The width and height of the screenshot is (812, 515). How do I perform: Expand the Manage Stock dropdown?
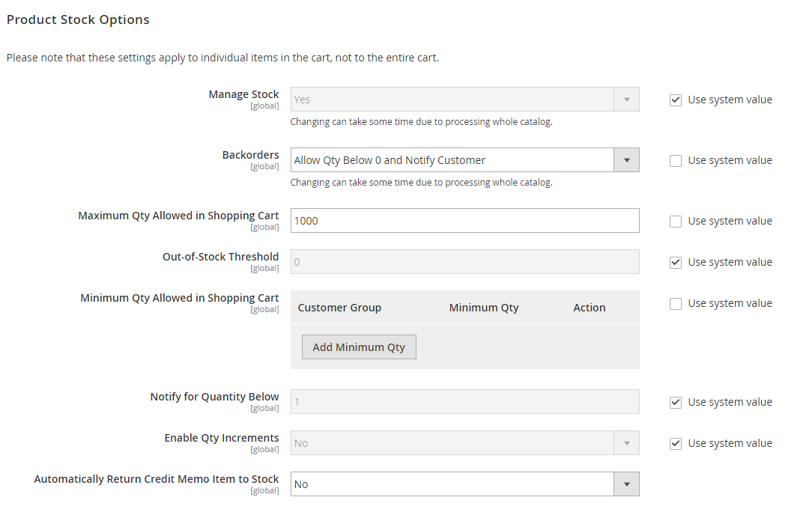pos(627,99)
